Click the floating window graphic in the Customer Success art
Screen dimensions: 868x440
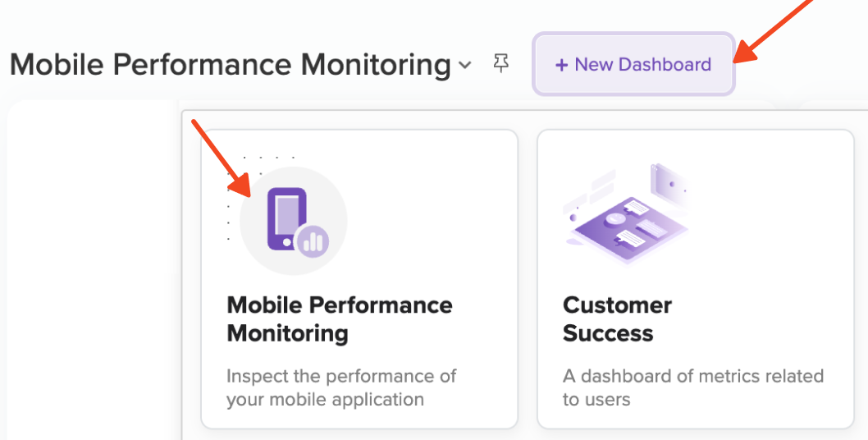(669, 184)
